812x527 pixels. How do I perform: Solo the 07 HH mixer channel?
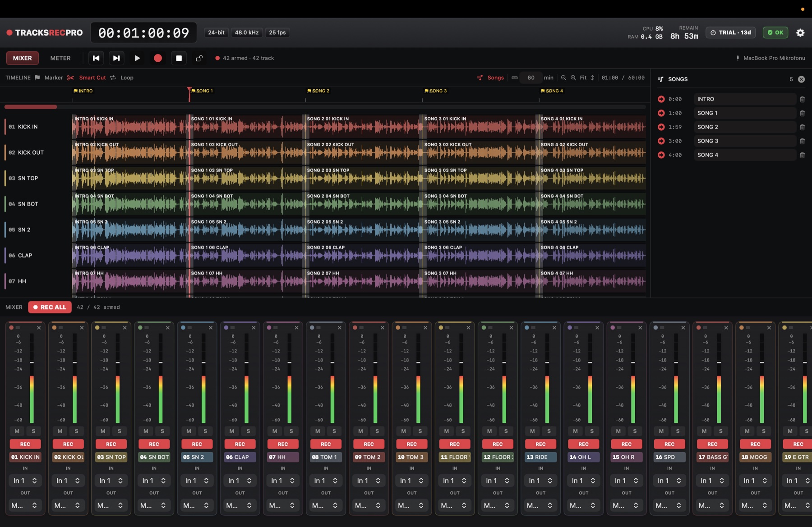(291, 431)
